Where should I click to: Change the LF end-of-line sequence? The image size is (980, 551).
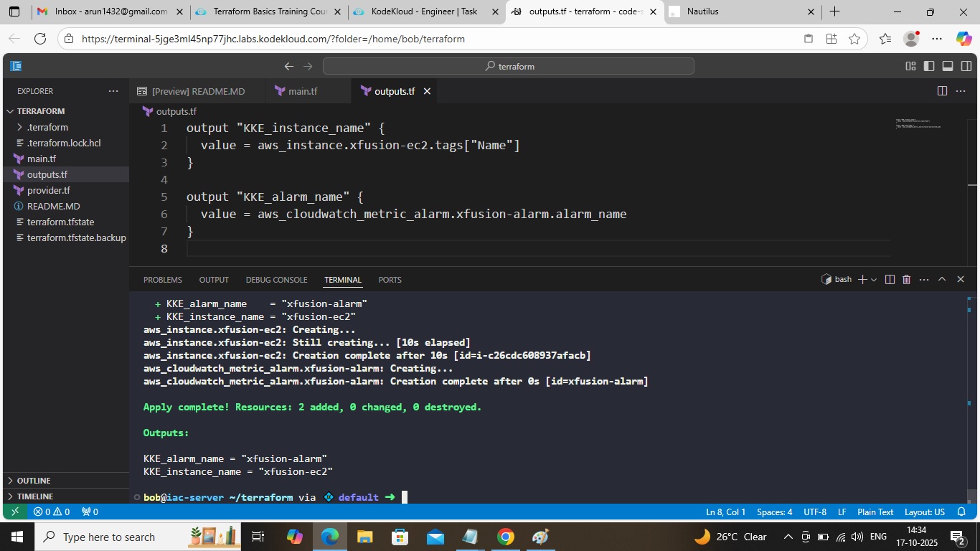point(842,512)
